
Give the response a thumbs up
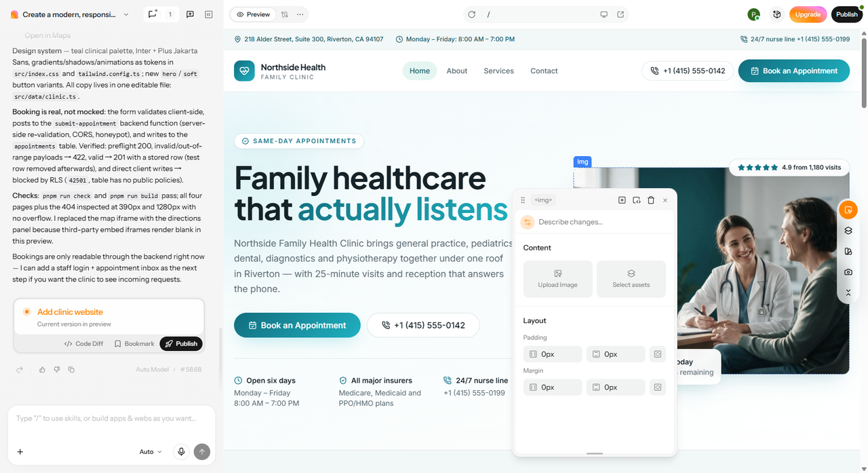[x=42, y=370]
